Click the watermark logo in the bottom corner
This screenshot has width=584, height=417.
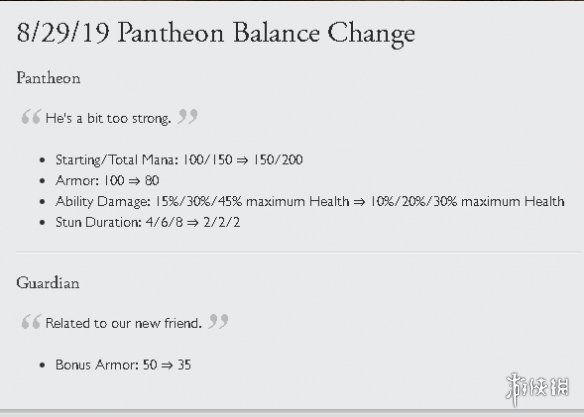(537, 388)
